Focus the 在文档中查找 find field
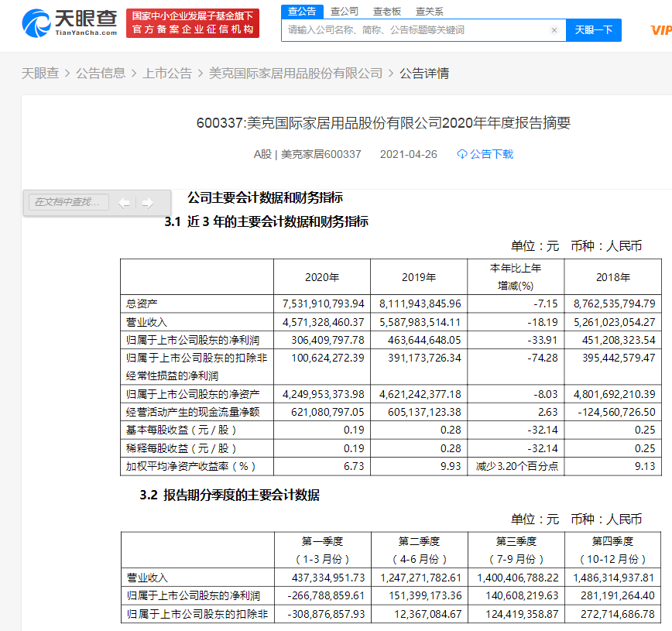 (x=69, y=202)
